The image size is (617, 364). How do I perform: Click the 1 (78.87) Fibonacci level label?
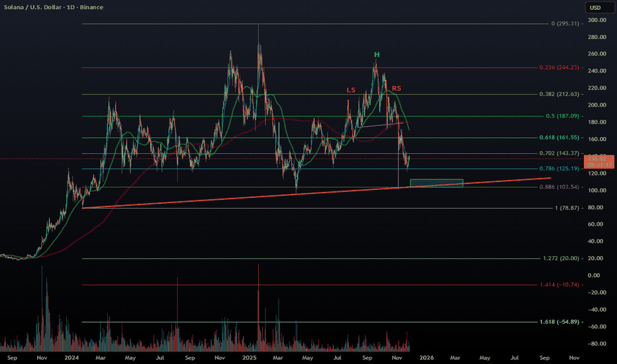point(567,208)
